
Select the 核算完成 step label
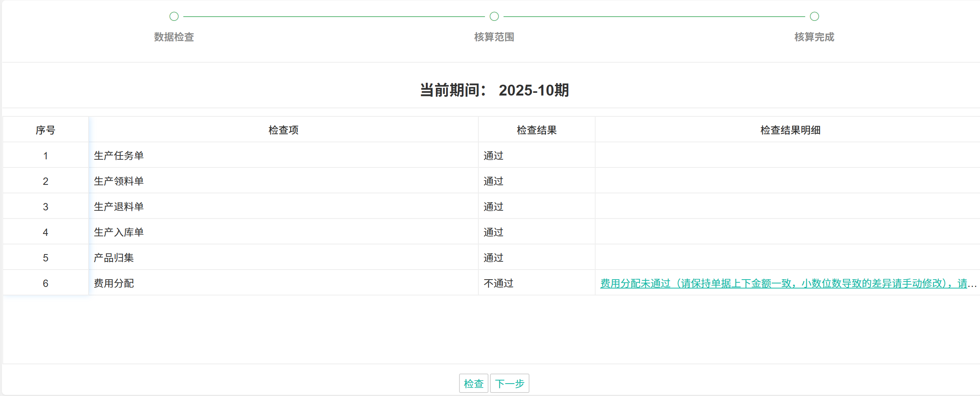pyautogui.click(x=814, y=37)
